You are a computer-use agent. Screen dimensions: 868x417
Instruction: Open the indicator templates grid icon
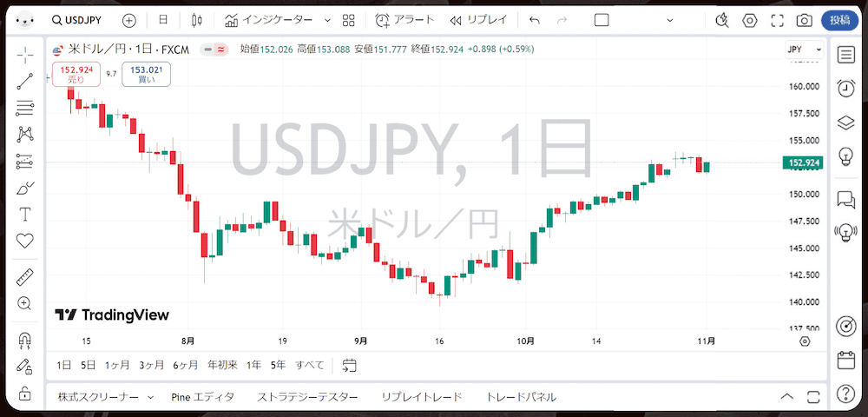click(x=348, y=21)
